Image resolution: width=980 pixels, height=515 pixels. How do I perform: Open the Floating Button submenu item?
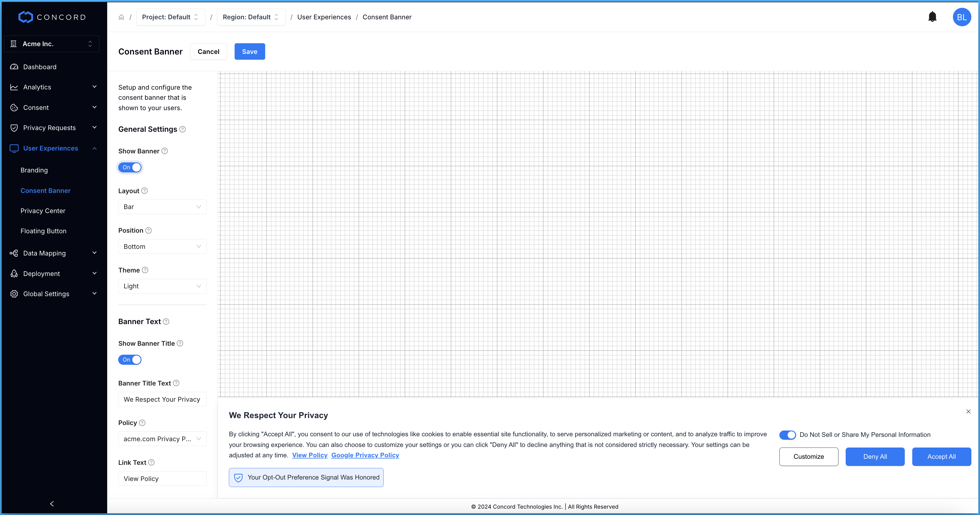pos(43,231)
